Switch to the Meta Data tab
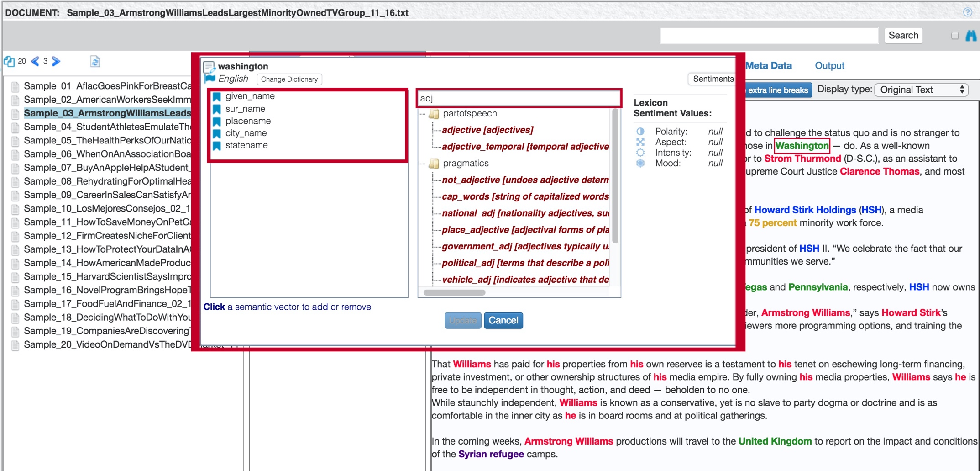Image resolution: width=980 pixels, height=471 pixels. 769,65
